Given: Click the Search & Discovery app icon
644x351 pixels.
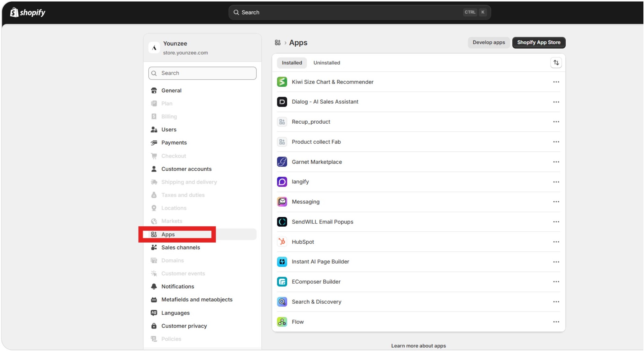Looking at the screenshot, I should coord(282,302).
